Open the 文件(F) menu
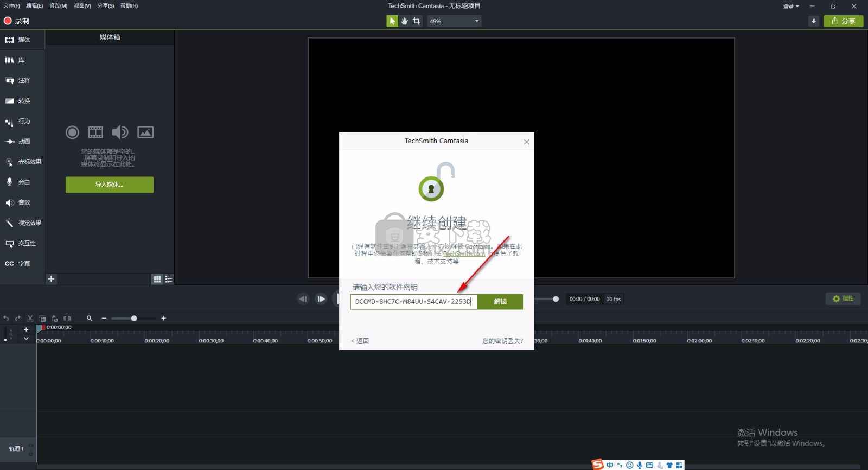The image size is (868, 470). pos(11,6)
